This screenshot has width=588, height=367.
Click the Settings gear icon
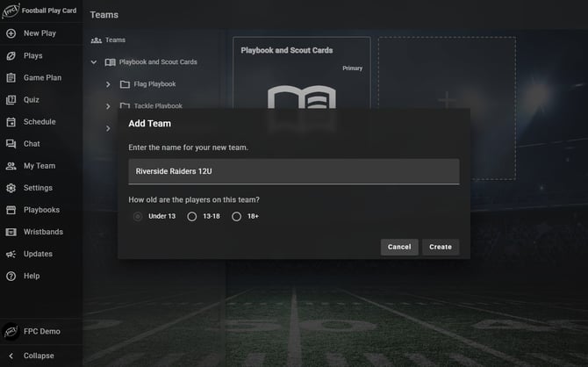tap(11, 188)
